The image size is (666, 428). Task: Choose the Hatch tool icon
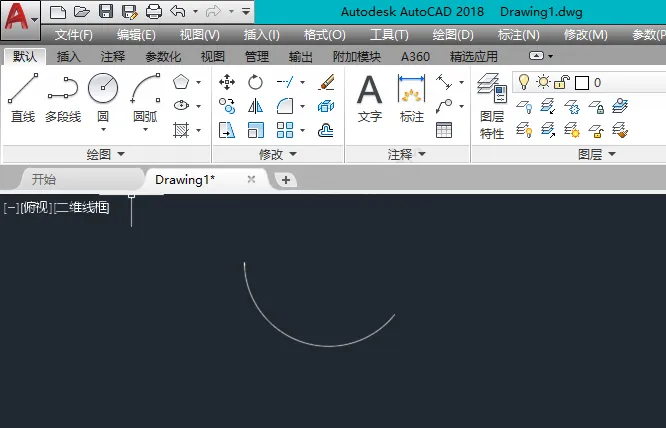tap(181, 130)
